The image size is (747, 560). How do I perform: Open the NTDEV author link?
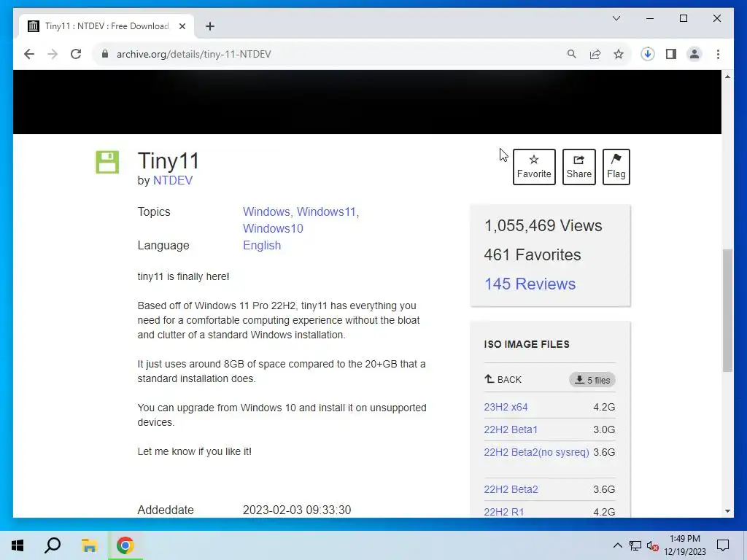point(172,181)
